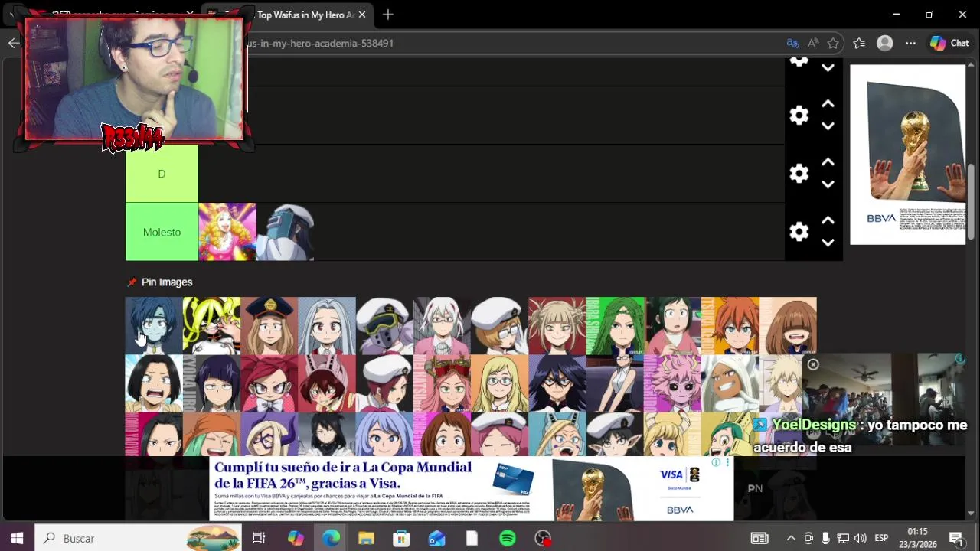
Task: Open Outlook from taskbar
Action: (436, 538)
